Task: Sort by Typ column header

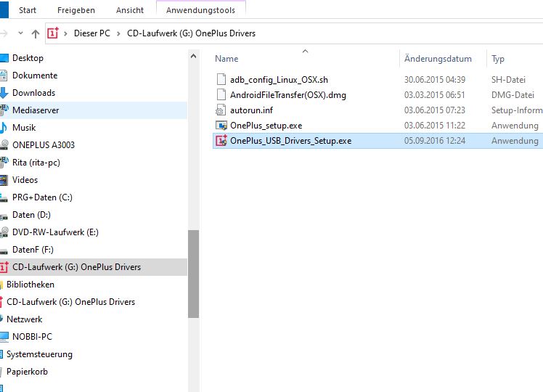Action: (498, 59)
